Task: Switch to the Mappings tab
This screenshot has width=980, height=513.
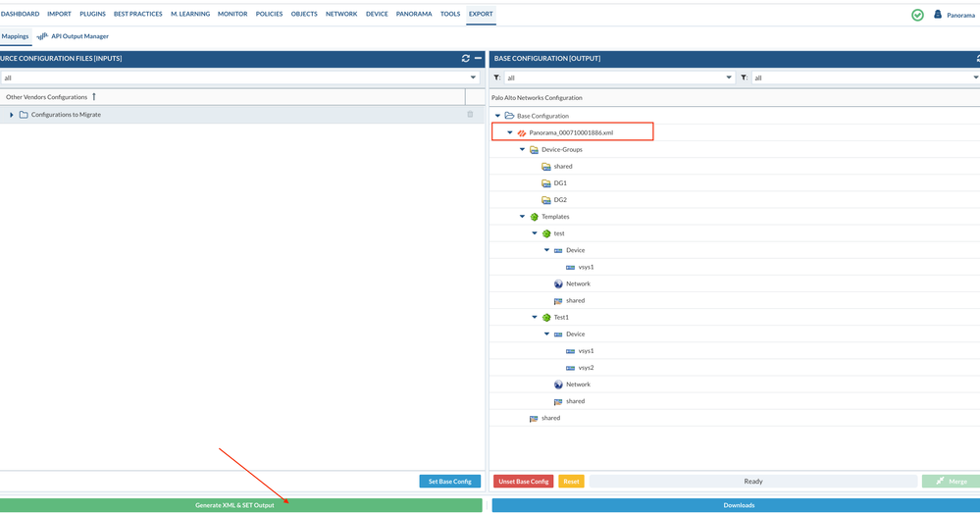Action: pyautogui.click(x=15, y=36)
